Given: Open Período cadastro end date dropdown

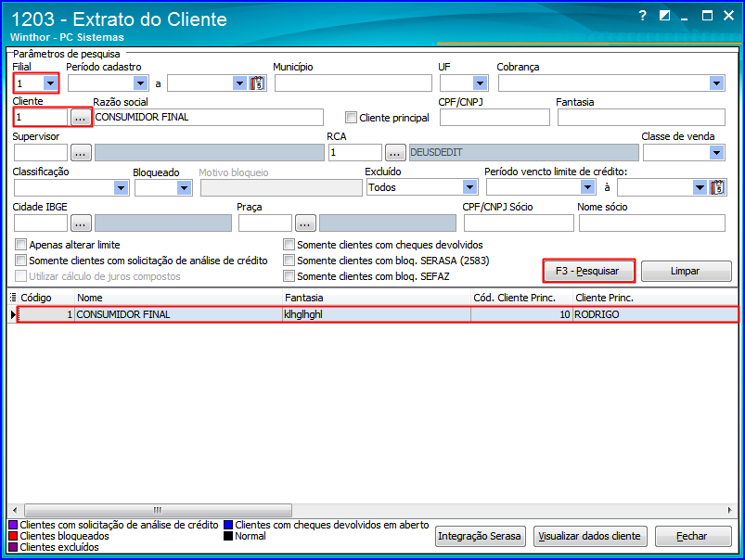Looking at the screenshot, I should [240, 83].
